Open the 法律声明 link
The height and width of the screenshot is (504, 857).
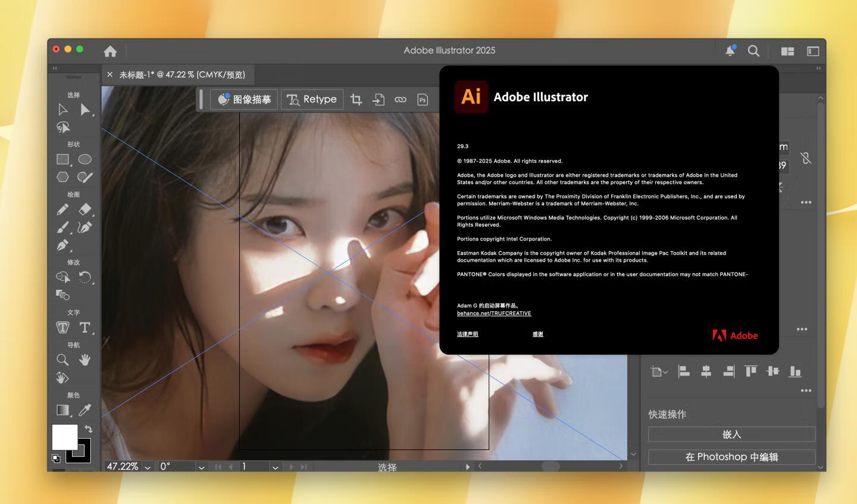(467, 334)
